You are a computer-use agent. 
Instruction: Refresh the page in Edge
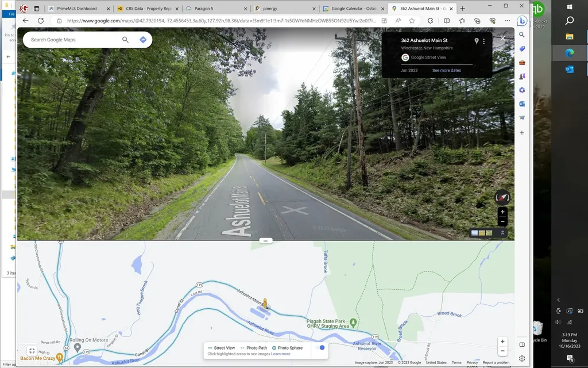point(41,21)
